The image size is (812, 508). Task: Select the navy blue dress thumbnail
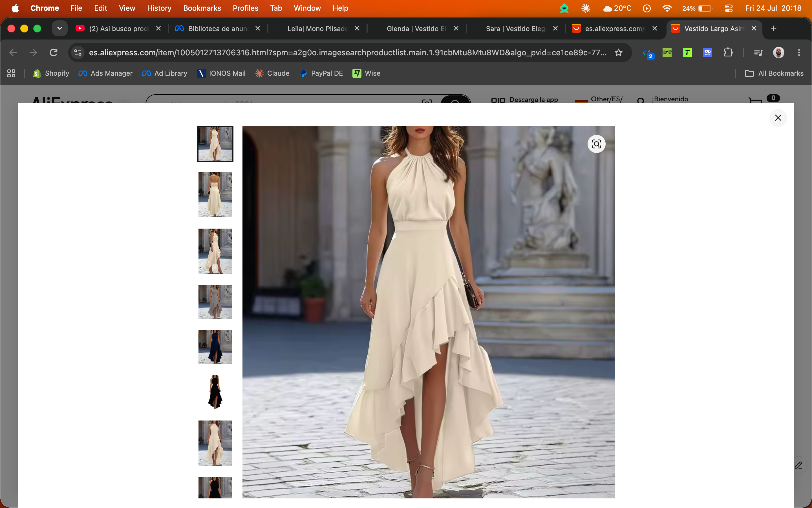click(x=215, y=347)
